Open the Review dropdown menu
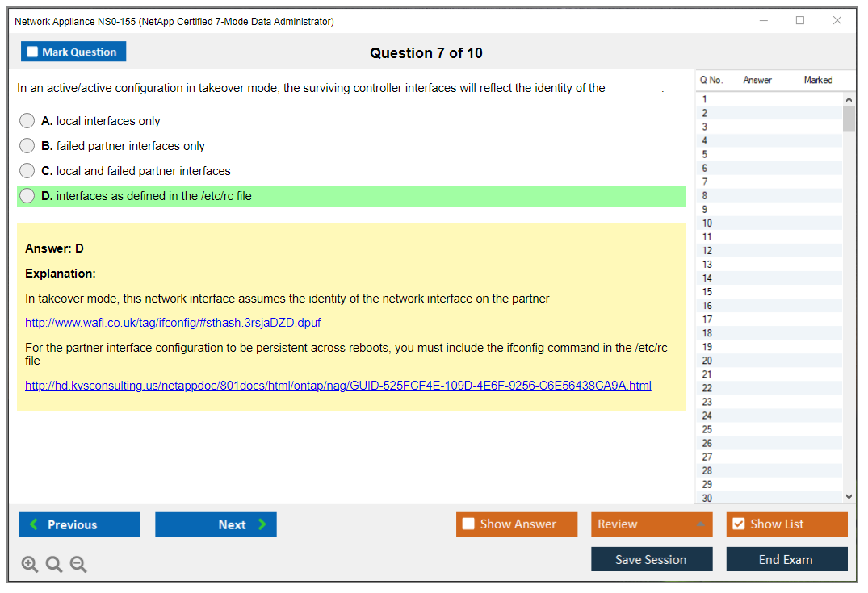This screenshot has width=868, height=593. point(652,524)
